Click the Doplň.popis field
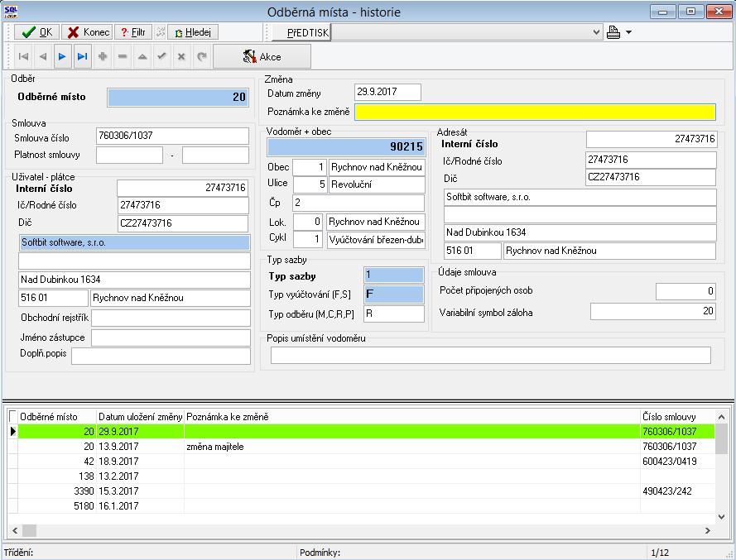 pyautogui.click(x=161, y=356)
